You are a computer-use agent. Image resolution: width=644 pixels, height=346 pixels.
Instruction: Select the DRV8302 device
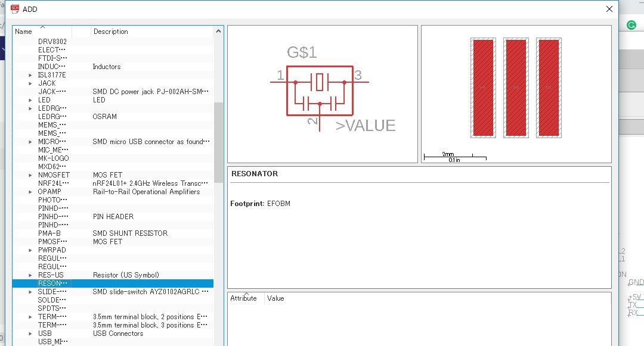tap(52, 42)
